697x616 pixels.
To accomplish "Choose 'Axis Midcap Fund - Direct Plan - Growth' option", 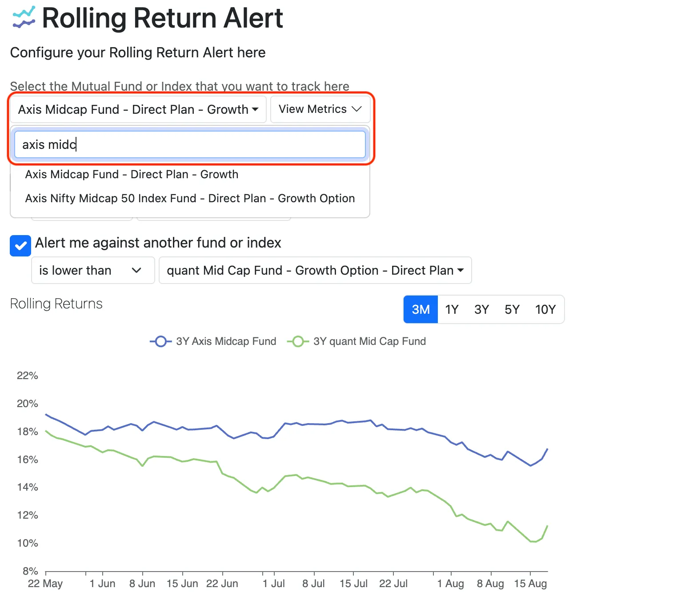I will click(190, 174).
